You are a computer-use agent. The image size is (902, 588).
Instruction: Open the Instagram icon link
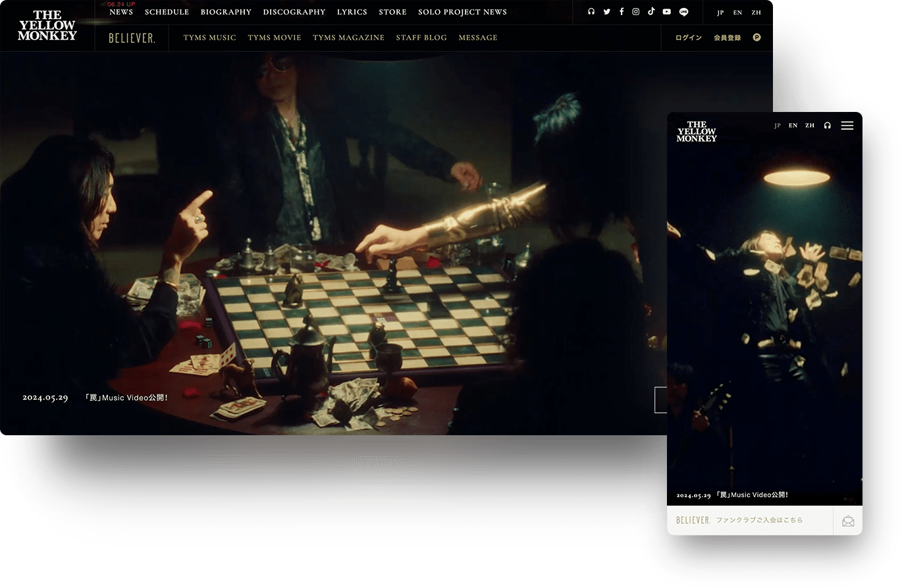click(635, 12)
